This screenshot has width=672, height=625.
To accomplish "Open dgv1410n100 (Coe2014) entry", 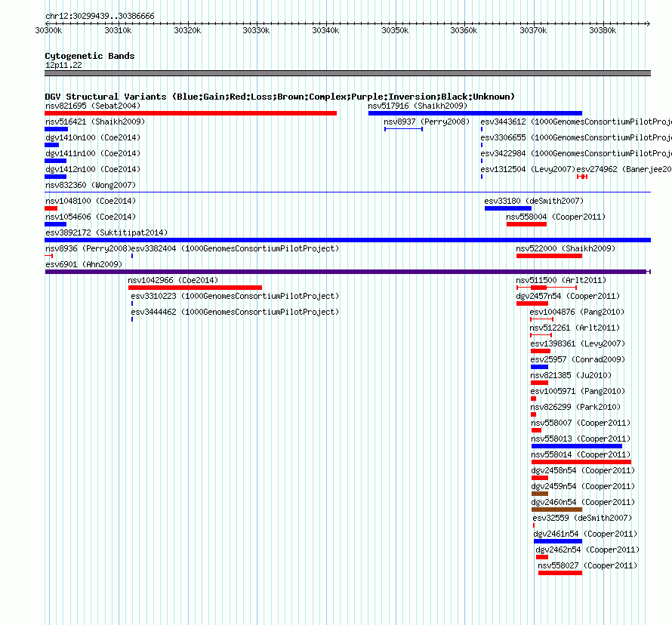I will pos(93,137).
